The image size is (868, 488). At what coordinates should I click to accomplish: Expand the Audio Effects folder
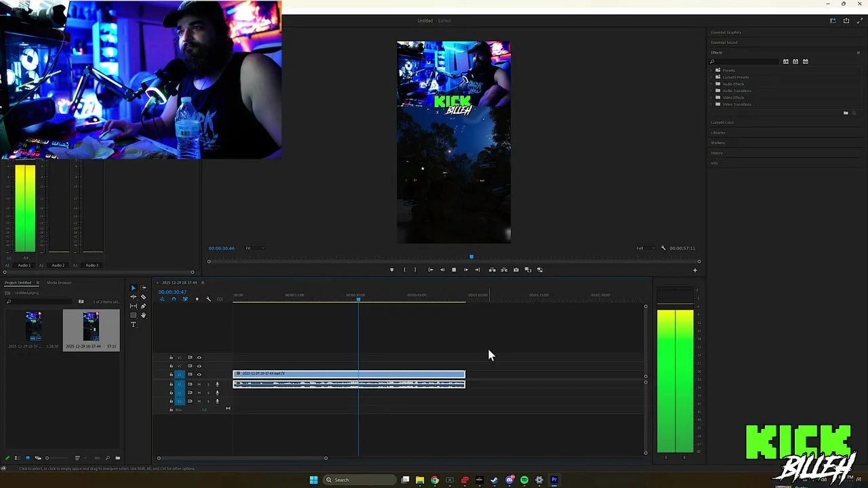pyautogui.click(x=711, y=84)
